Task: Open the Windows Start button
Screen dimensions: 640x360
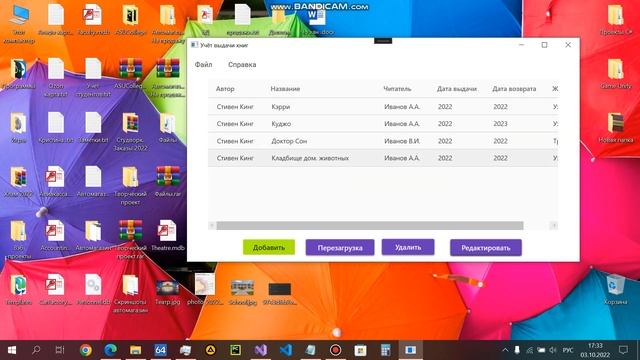Action: pyautogui.click(x=11, y=350)
